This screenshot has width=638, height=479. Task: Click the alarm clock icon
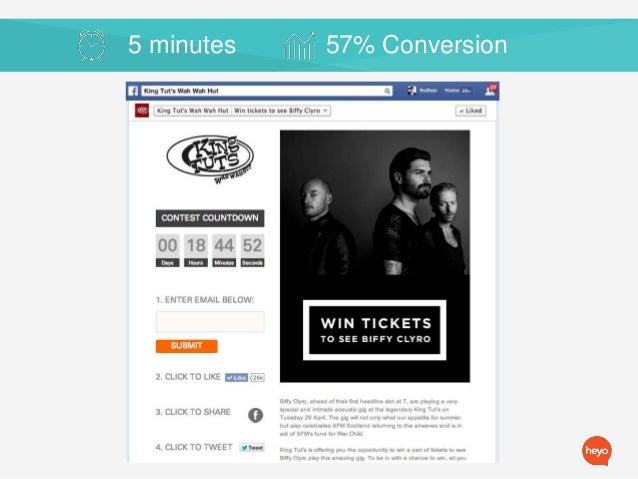92,46
